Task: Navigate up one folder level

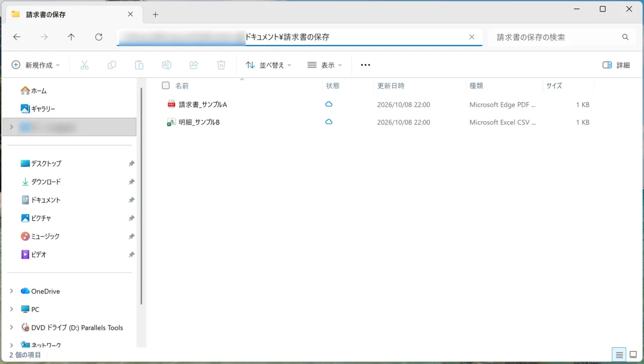Action: point(71,37)
